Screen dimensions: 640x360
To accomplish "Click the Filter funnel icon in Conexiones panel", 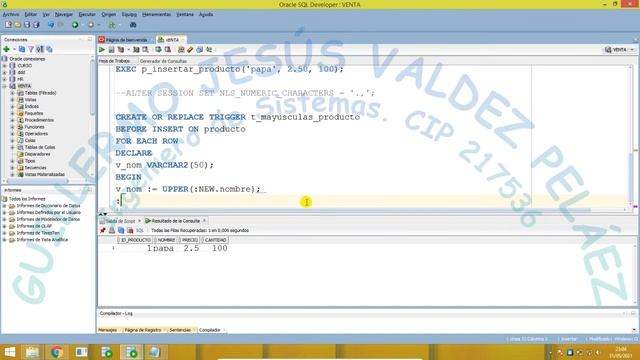I will pos(31,49).
